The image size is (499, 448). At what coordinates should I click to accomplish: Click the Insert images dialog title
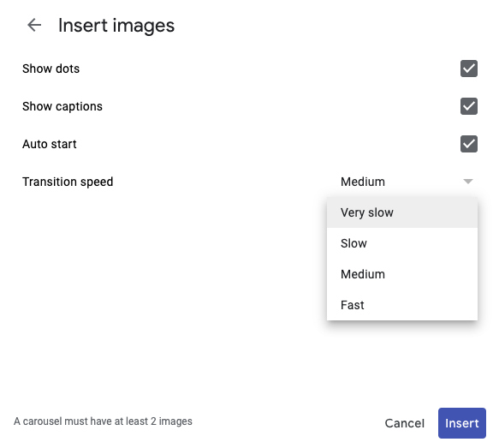(x=116, y=26)
